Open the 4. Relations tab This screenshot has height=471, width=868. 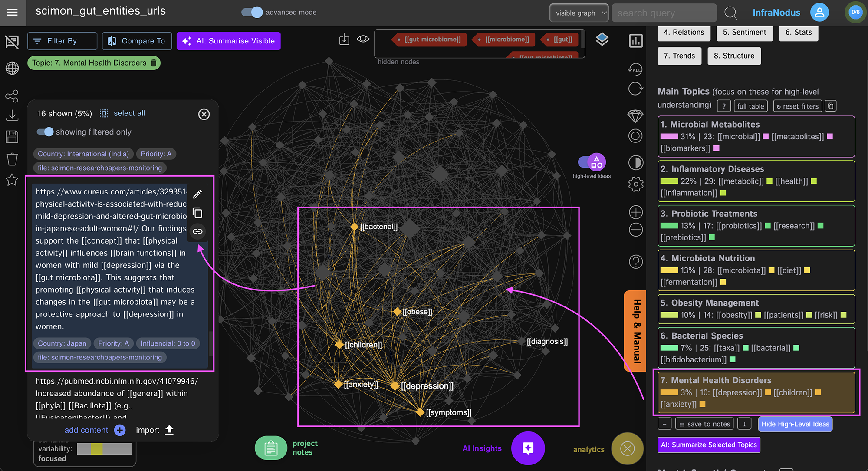[x=684, y=32]
